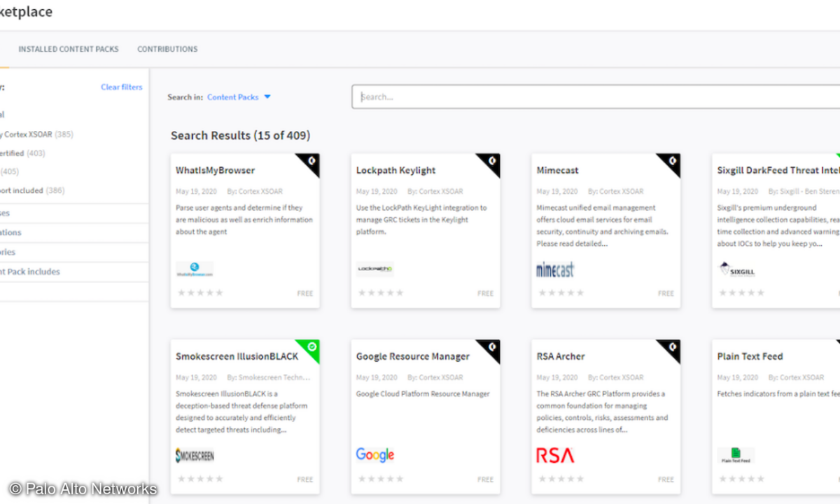Click the Plain Text Feed document icon
Viewport: 840px width, 504px height.
(736, 456)
